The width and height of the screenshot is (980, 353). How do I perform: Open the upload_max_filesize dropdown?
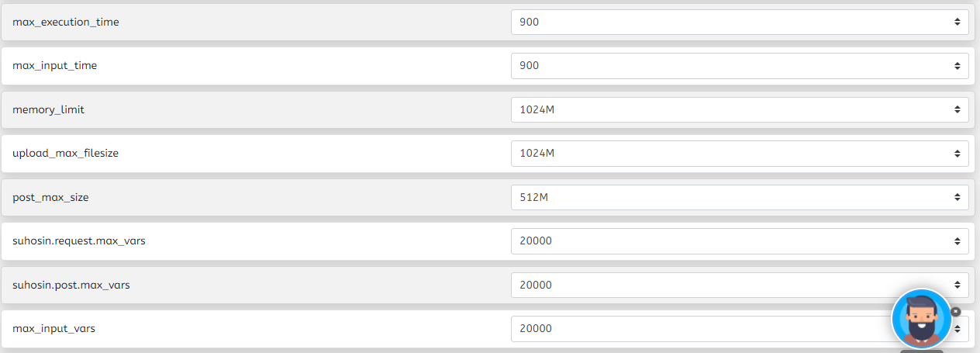click(740, 154)
